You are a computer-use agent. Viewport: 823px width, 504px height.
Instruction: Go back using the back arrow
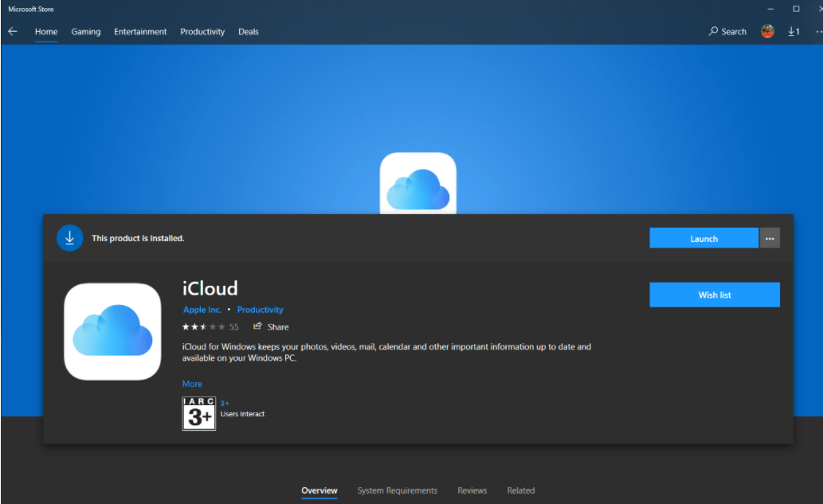pos(12,31)
